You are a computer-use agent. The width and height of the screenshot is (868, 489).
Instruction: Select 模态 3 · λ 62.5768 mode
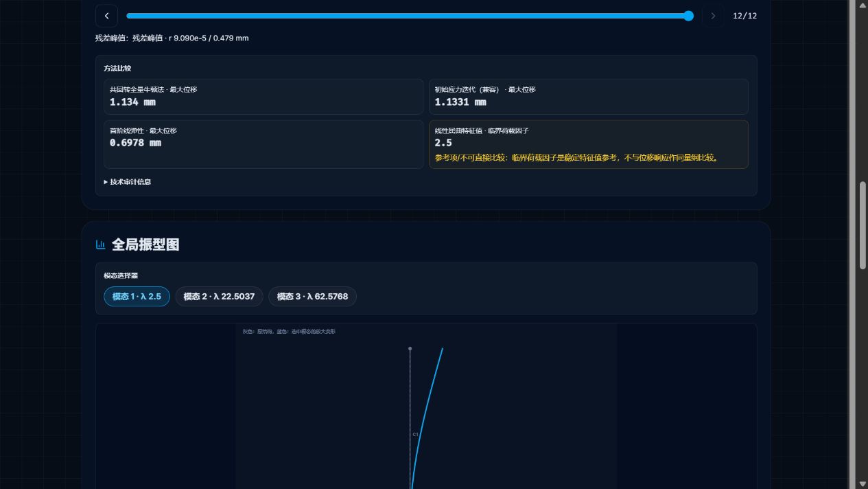(x=312, y=297)
